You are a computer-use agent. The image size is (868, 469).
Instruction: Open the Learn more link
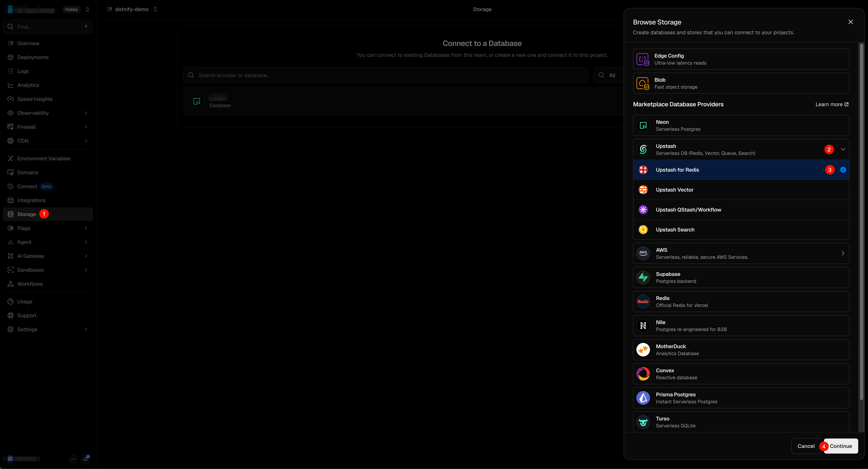(x=832, y=104)
